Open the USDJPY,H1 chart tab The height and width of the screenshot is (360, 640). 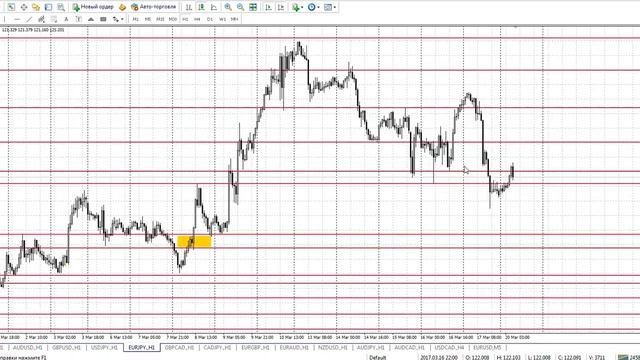coord(104,348)
